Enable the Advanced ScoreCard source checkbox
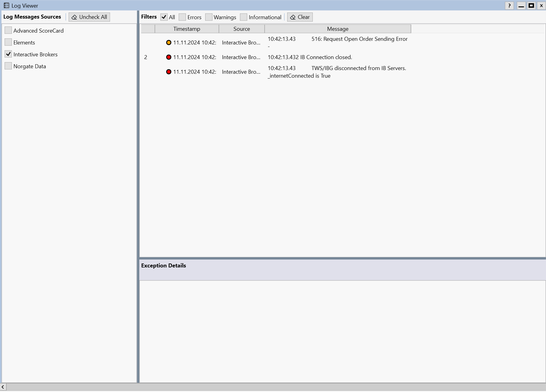The image size is (546, 392). (8, 30)
